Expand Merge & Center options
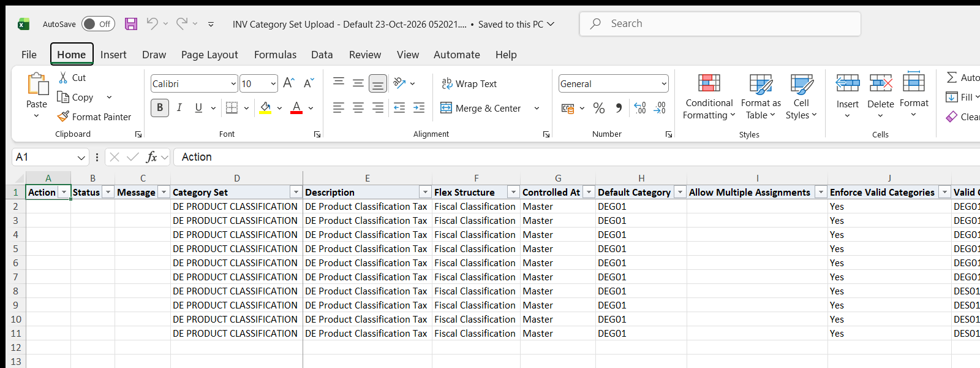 (537, 108)
